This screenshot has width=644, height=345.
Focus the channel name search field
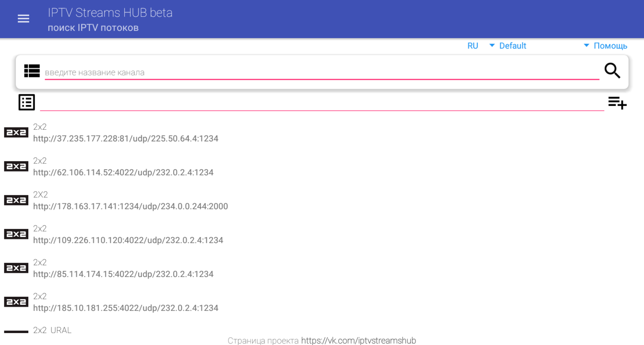322,72
